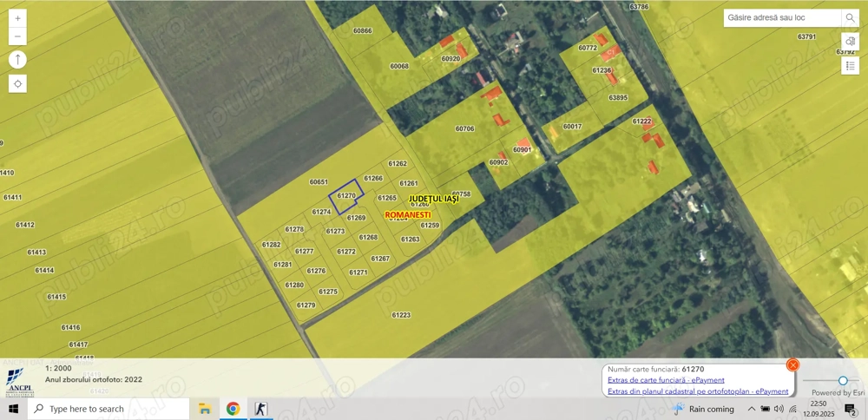The height and width of the screenshot is (420, 868).
Task: Open 'Extras de carte funciară - ePayment' link
Action: point(666,380)
